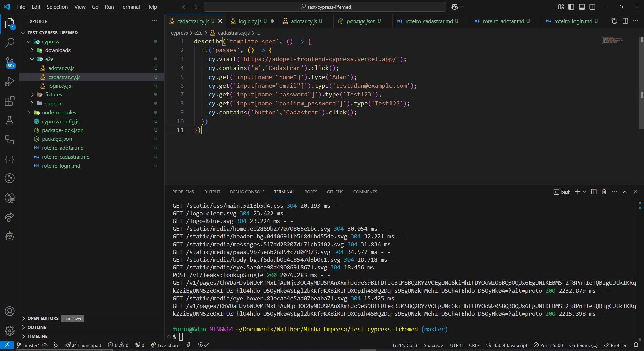Screen dimensions: 644x351
Task: Open the new terminal launch profile dropdown
Action: point(584,192)
